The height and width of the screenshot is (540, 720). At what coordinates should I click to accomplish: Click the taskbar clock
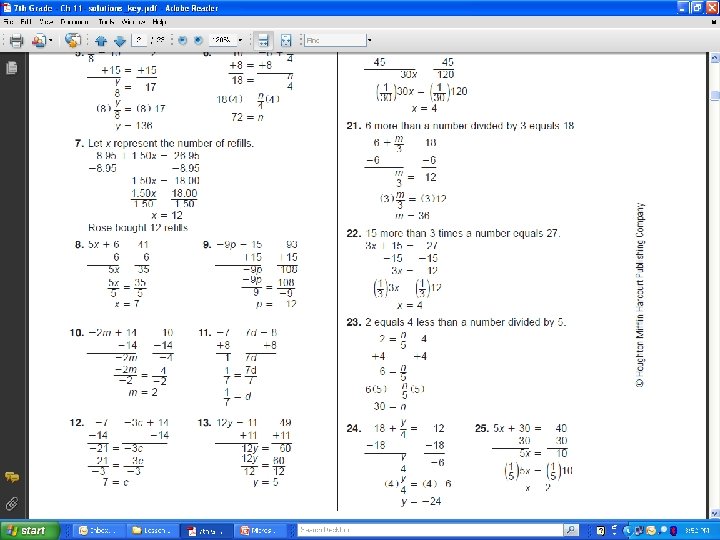[x=697, y=531]
